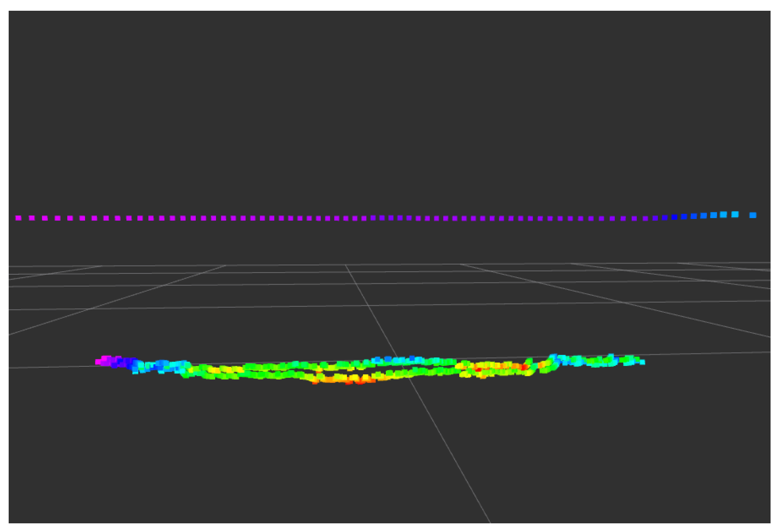Select the isolated light-blue point ending the upper dotted line
The height and width of the screenshot is (532, 778).
click(753, 215)
